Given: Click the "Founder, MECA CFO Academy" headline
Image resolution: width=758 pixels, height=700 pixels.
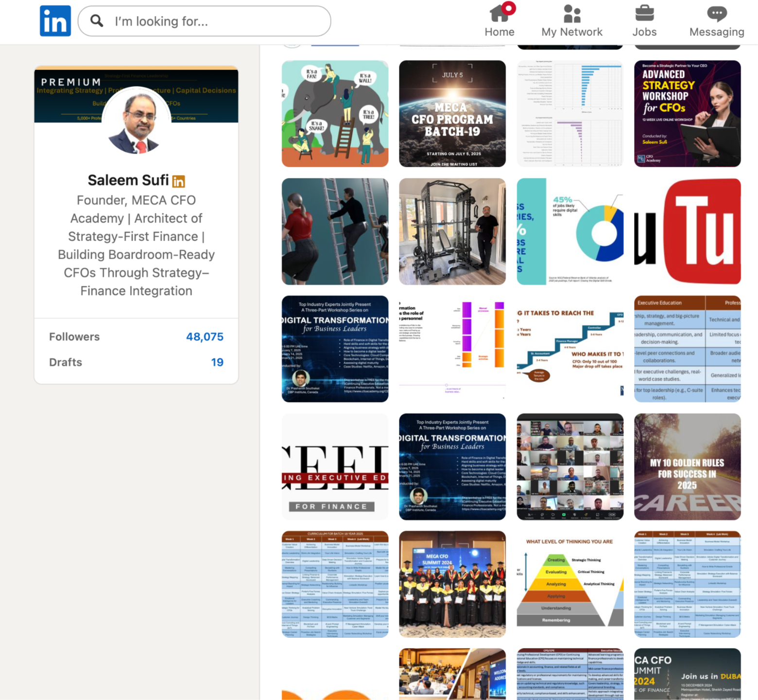Looking at the screenshot, I should pos(137,245).
